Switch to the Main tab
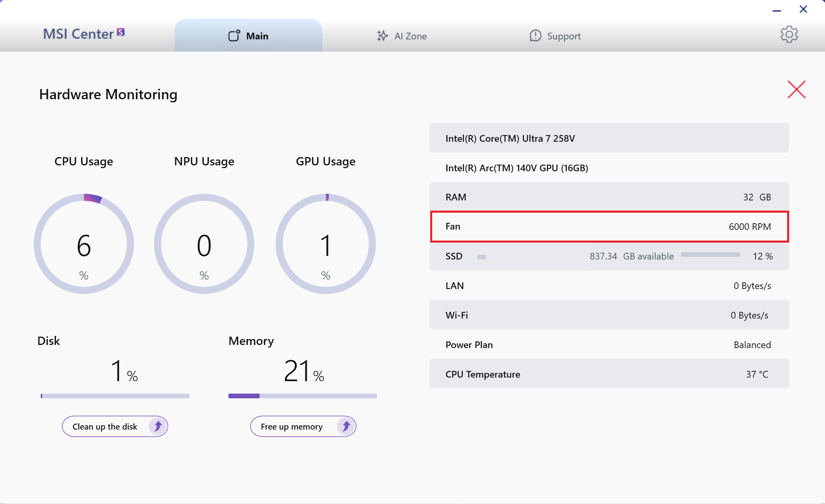This screenshot has height=504, width=825. pyautogui.click(x=248, y=35)
